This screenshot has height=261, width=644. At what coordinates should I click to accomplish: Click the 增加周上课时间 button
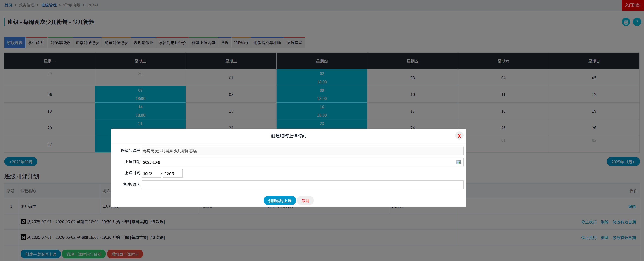click(x=125, y=254)
